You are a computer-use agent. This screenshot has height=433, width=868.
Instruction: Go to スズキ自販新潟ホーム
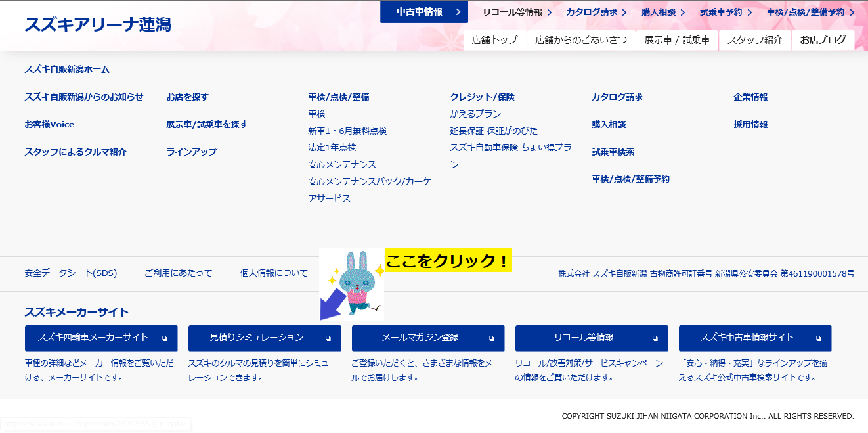pos(67,69)
